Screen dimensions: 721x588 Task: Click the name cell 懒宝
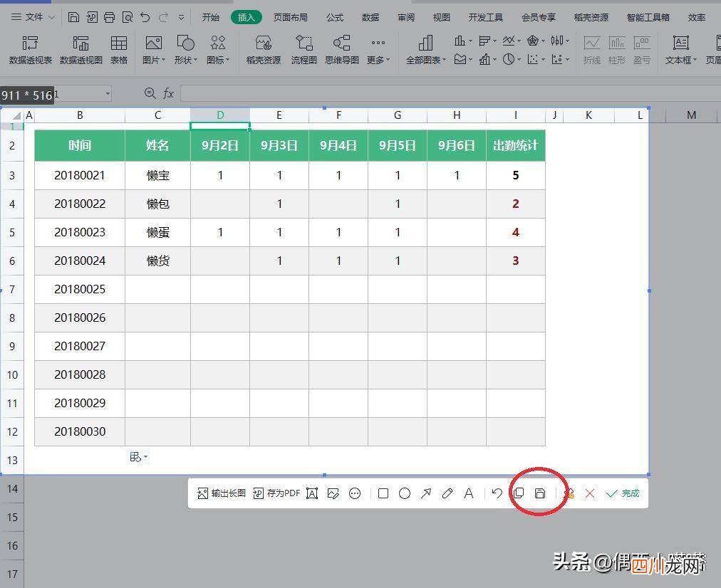click(157, 176)
